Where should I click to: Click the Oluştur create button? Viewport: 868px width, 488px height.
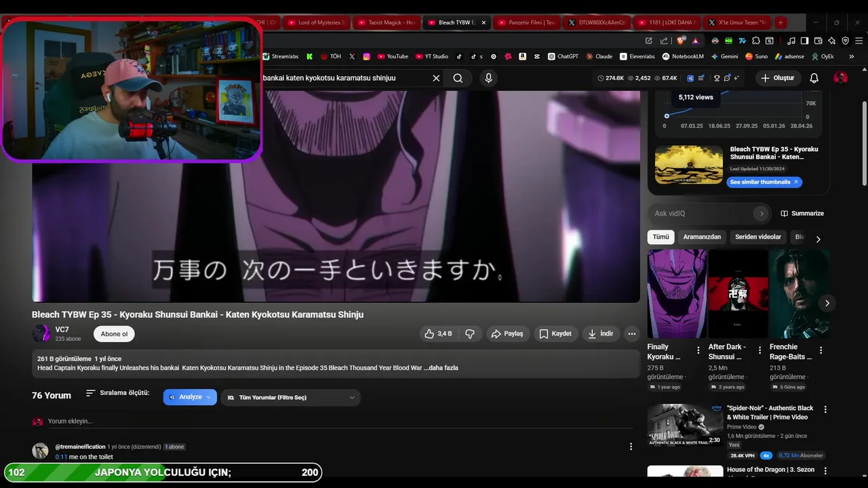coord(777,78)
